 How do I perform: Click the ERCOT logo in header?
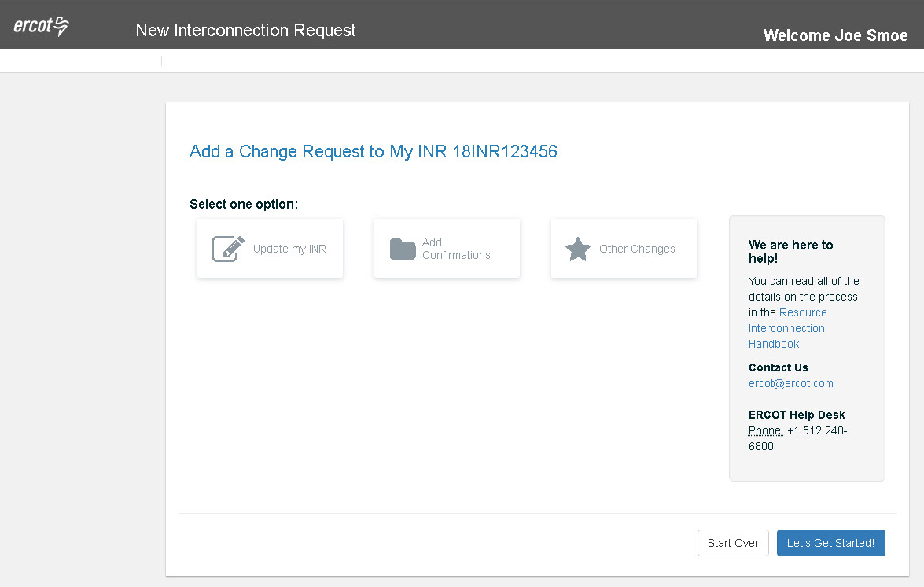pyautogui.click(x=41, y=26)
